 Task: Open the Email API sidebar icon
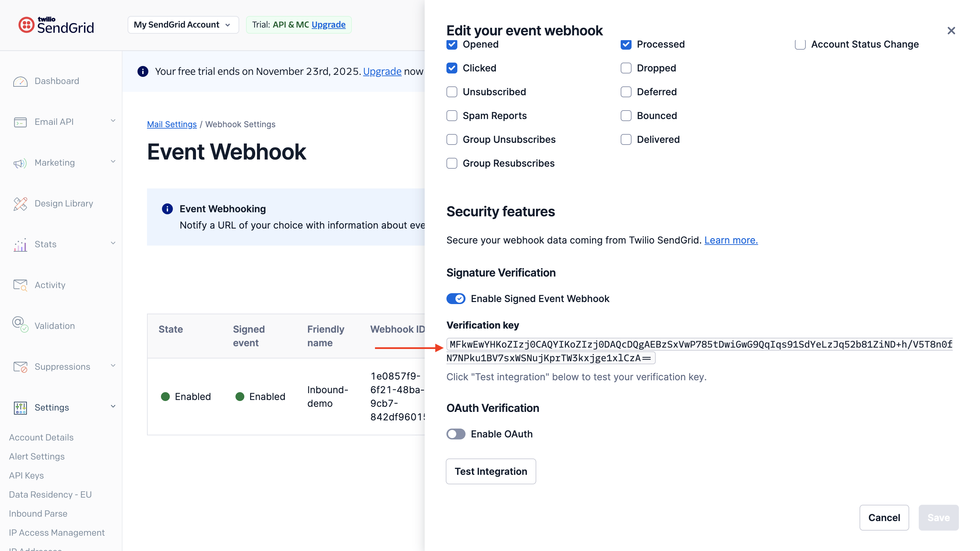[20, 122]
